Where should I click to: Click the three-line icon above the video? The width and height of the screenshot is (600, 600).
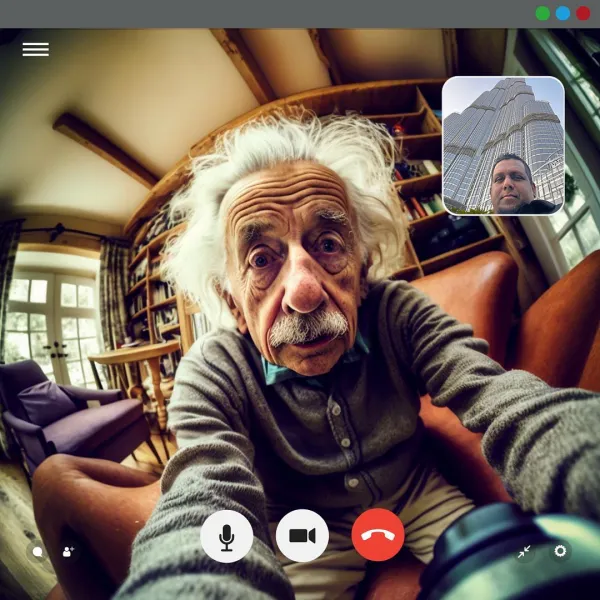(35, 49)
